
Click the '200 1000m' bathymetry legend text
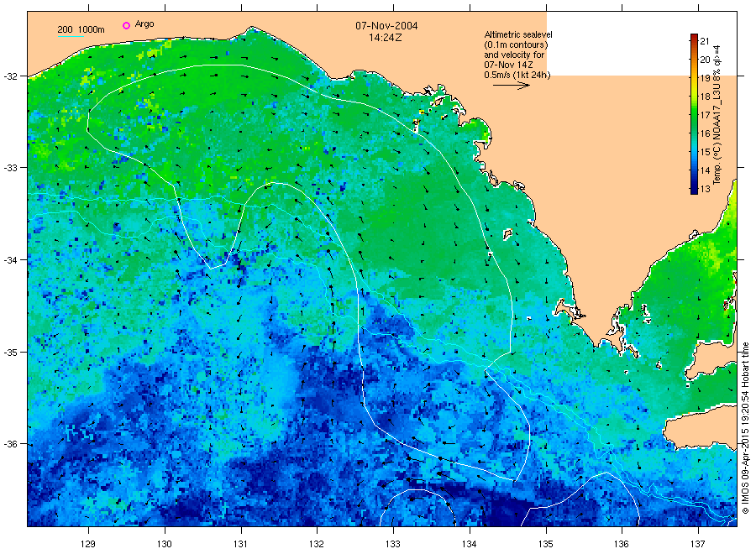(x=81, y=29)
